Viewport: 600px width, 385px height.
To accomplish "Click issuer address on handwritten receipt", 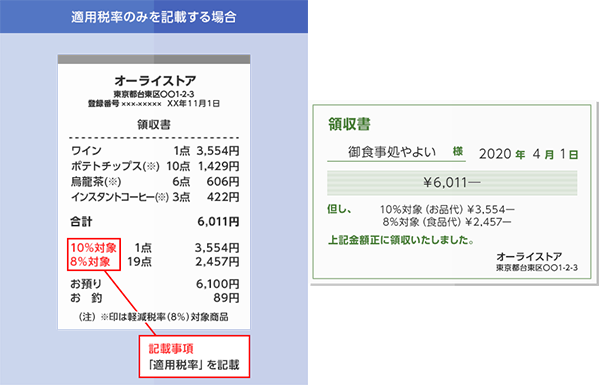I will 536,268.
